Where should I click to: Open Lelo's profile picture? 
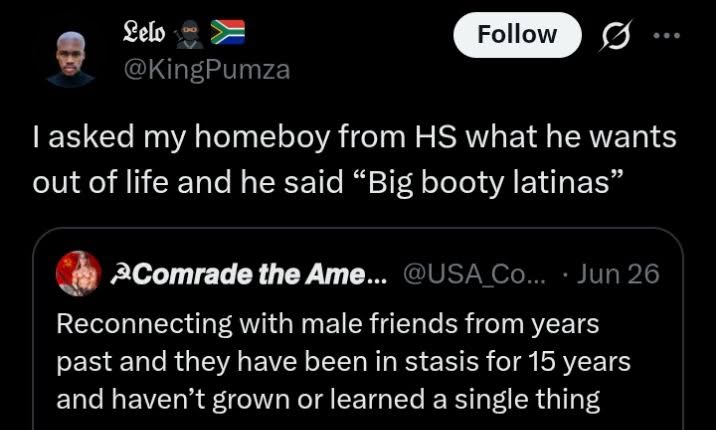pos(70,59)
